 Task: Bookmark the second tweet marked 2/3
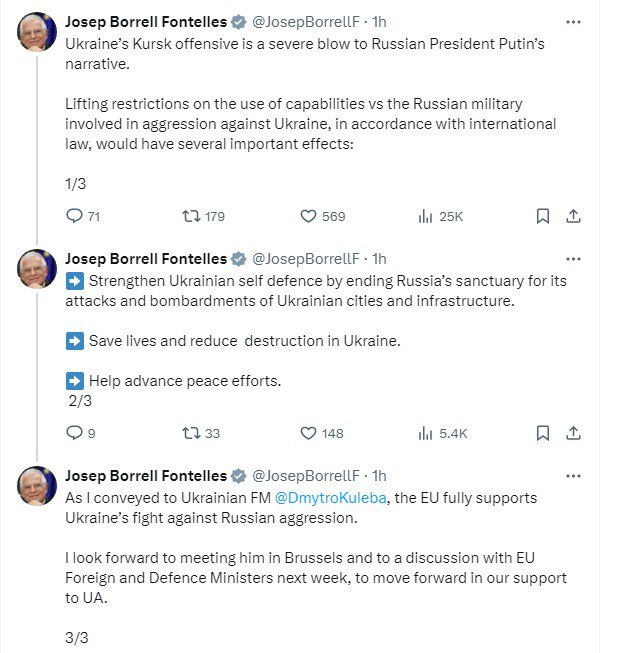[542, 433]
